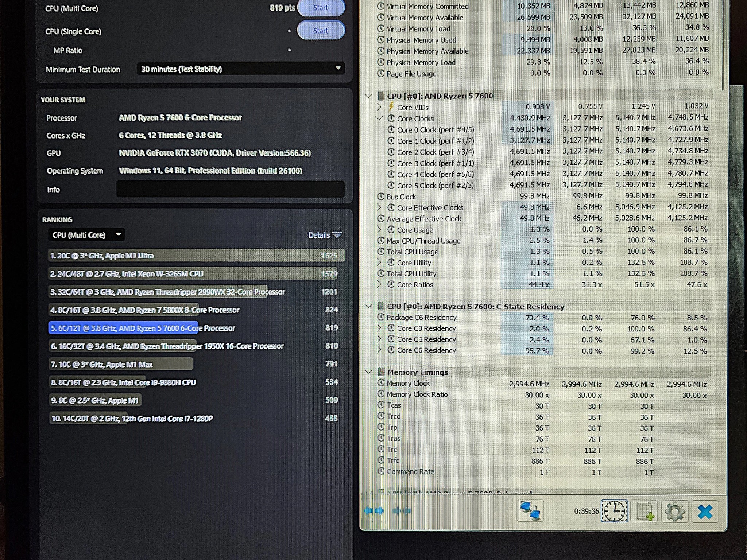Click the Max CPU/Thread Usage sensor icon
The width and height of the screenshot is (747, 560).
point(381,241)
